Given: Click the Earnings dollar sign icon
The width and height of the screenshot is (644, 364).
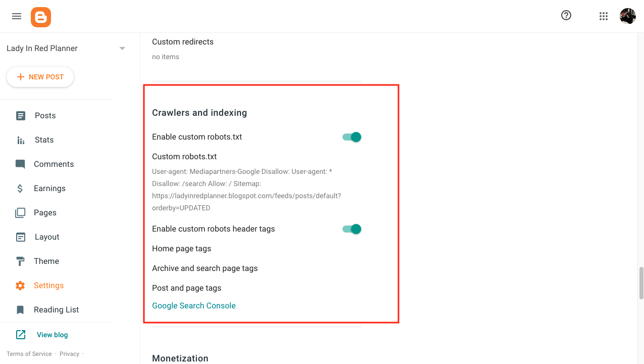Looking at the screenshot, I should 20,189.
